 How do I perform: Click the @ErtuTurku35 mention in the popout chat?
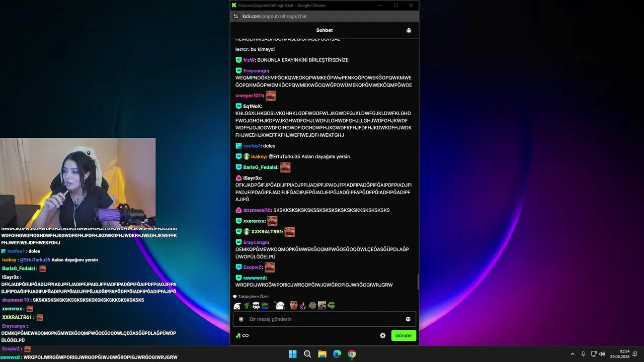coord(284,156)
